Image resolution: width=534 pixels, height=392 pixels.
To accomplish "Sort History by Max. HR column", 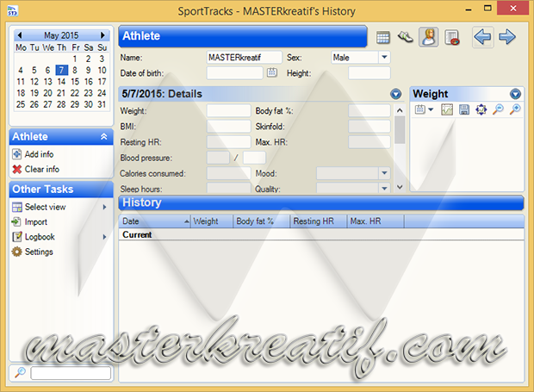I will click(376, 221).
